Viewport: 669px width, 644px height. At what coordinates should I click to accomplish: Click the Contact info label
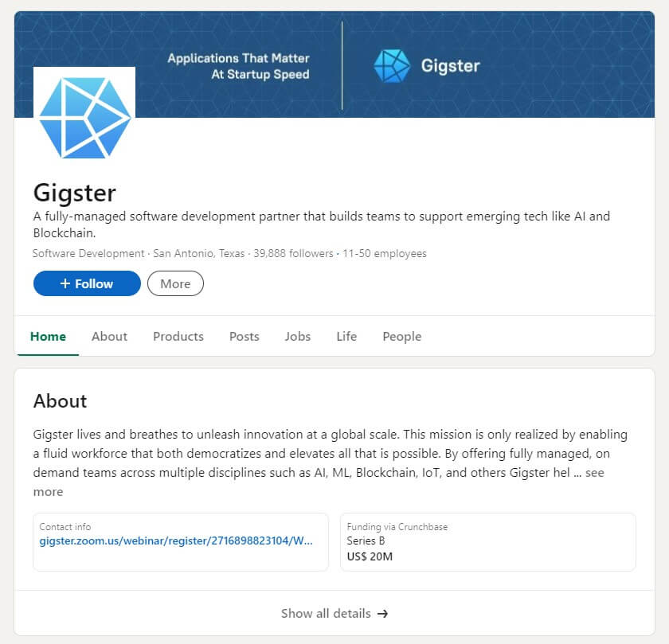tap(65, 527)
